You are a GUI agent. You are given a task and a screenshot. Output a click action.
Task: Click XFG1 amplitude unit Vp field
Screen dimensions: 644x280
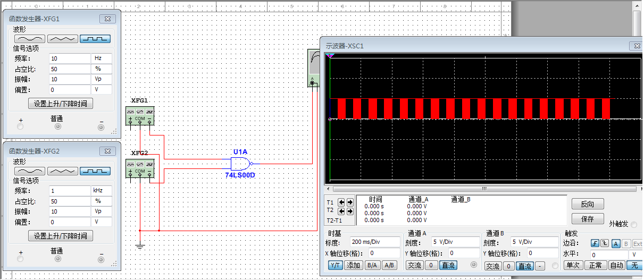(x=102, y=79)
